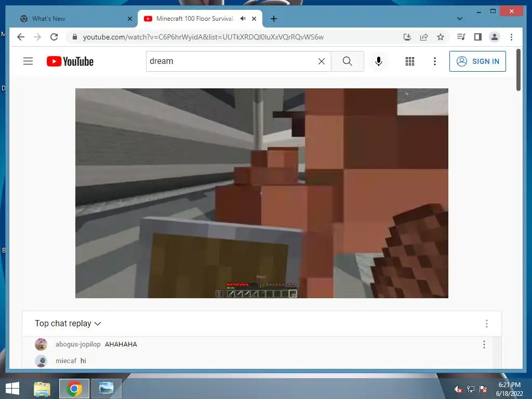This screenshot has height=399, width=532.
Task: Mute the tab via its speaker icon
Action: coord(243,19)
